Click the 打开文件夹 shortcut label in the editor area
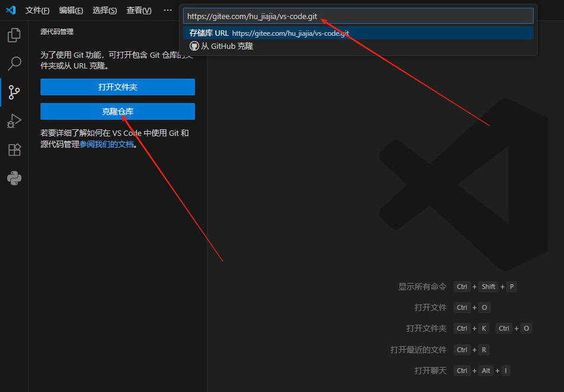 (427, 328)
